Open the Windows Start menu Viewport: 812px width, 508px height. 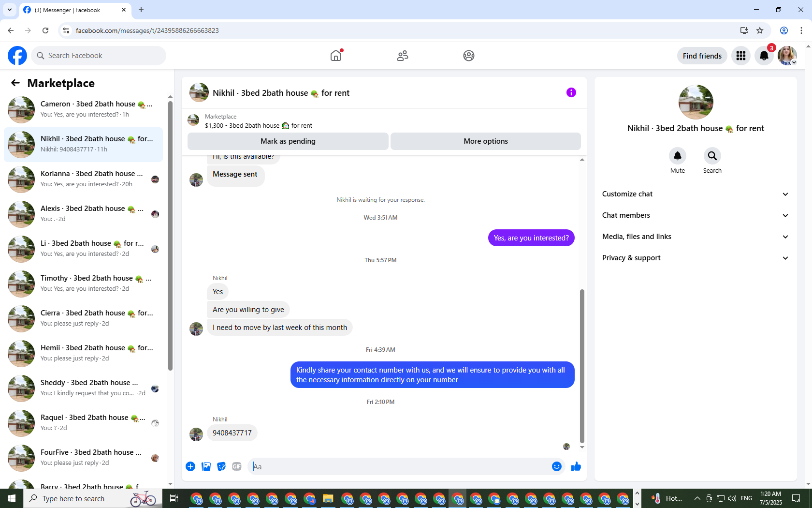tap(12, 498)
